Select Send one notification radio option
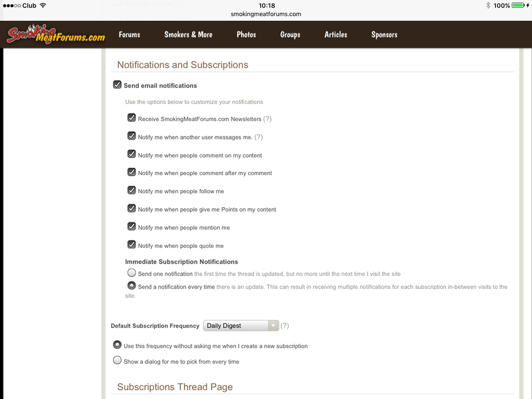 click(132, 273)
